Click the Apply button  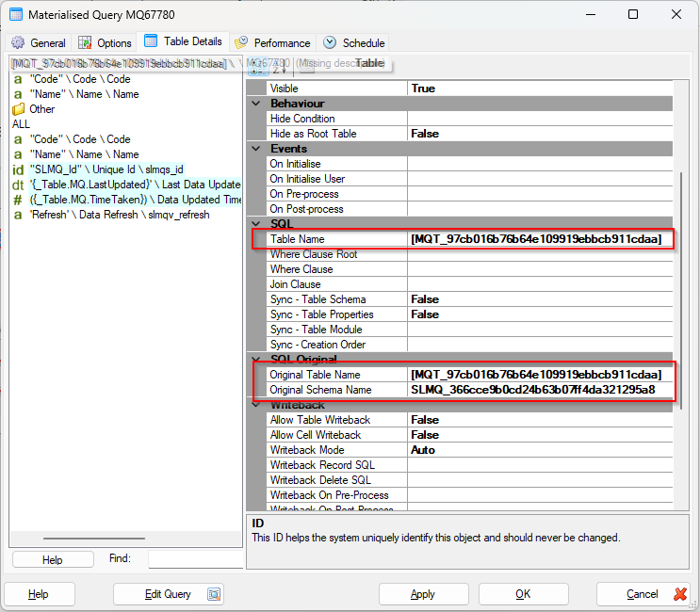pyautogui.click(x=423, y=594)
